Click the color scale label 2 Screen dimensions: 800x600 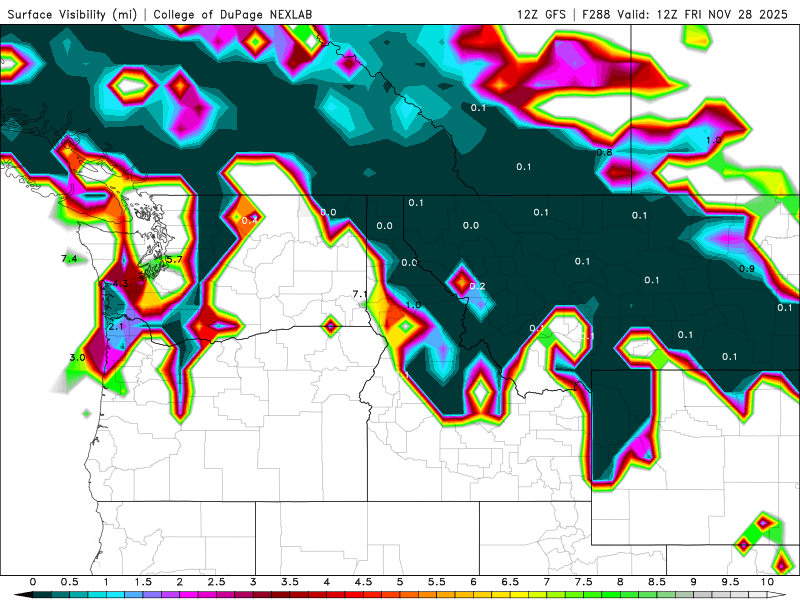point(180,582)
